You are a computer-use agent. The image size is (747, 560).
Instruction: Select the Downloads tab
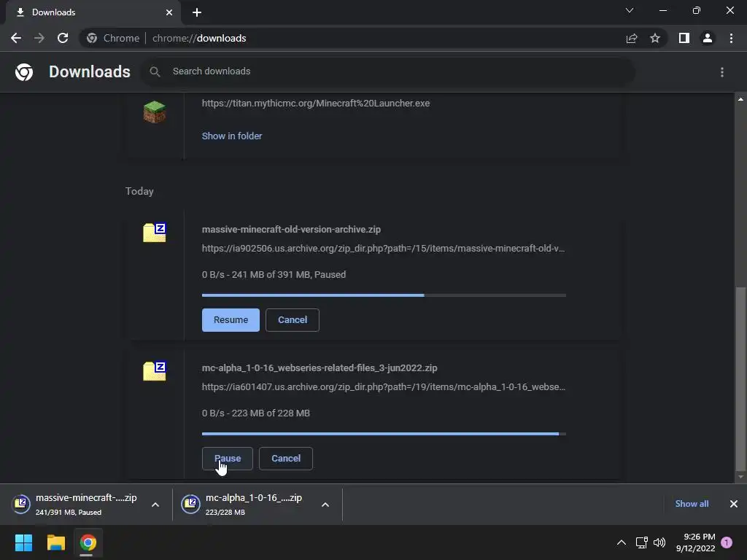[x=93, y=12]
